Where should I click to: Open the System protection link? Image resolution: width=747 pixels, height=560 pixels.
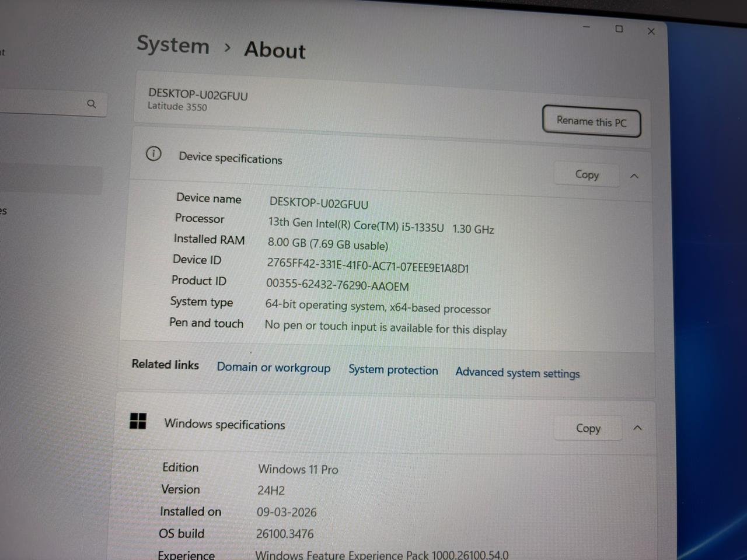(x=393, y=370)
